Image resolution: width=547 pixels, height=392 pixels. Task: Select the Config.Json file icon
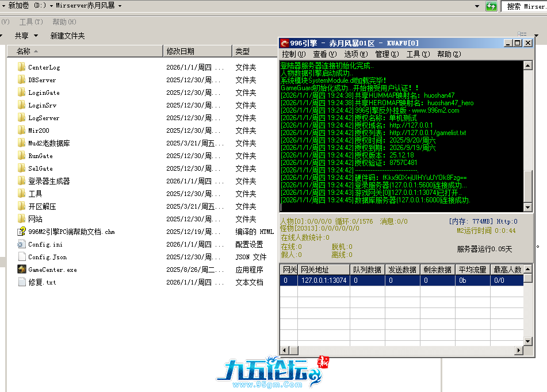(x=22, y=257)
